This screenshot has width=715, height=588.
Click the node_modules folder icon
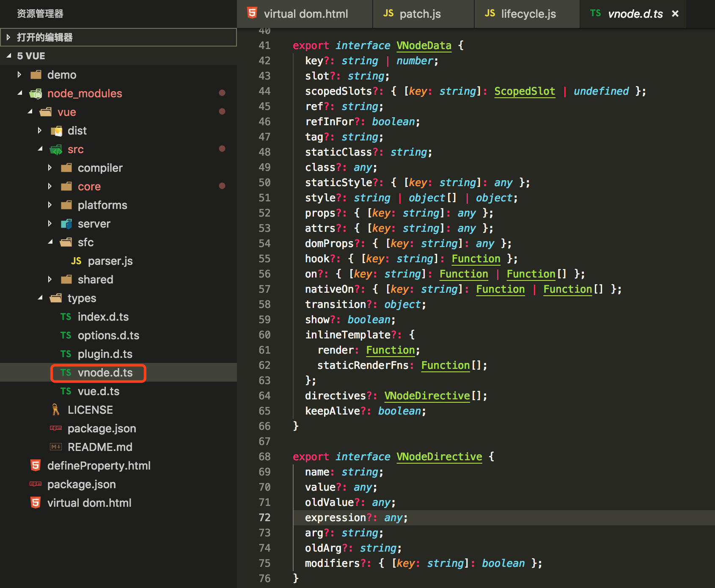tap(36, 93)
